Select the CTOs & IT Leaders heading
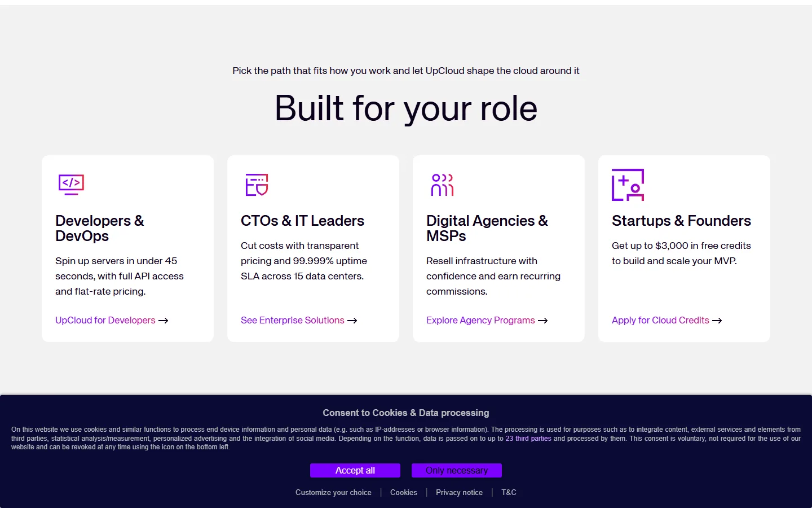Image resolution: width=812 pixels, height=508 pixels. coord(302,221)
